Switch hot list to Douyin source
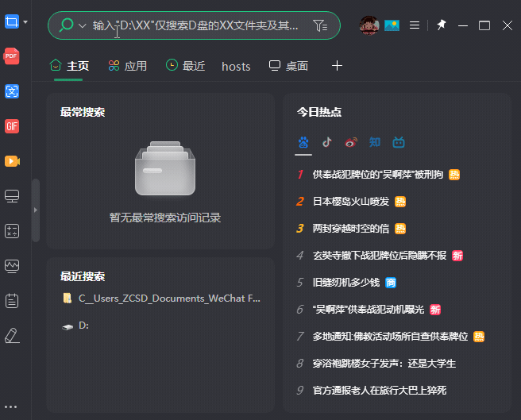521x420 pixels. tap(327, 143)
